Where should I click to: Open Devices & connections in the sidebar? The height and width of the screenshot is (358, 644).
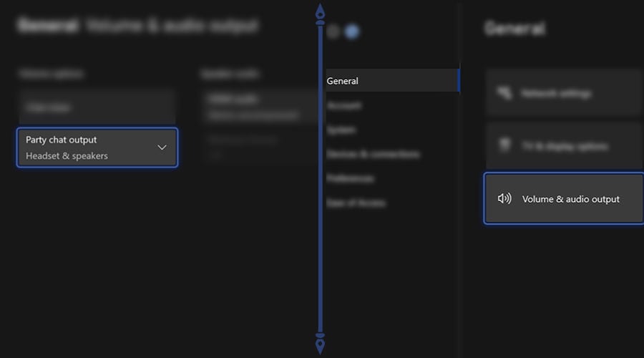(373, 154)
